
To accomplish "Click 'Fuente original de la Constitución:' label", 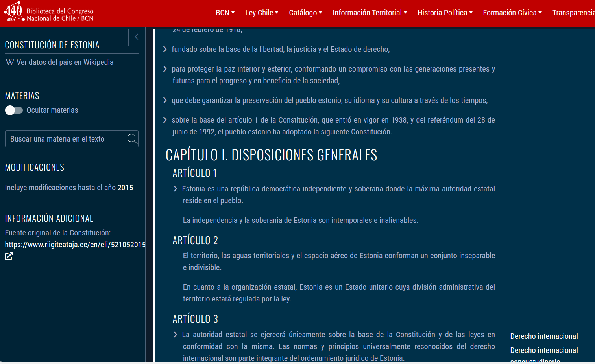I will (58, 233).
